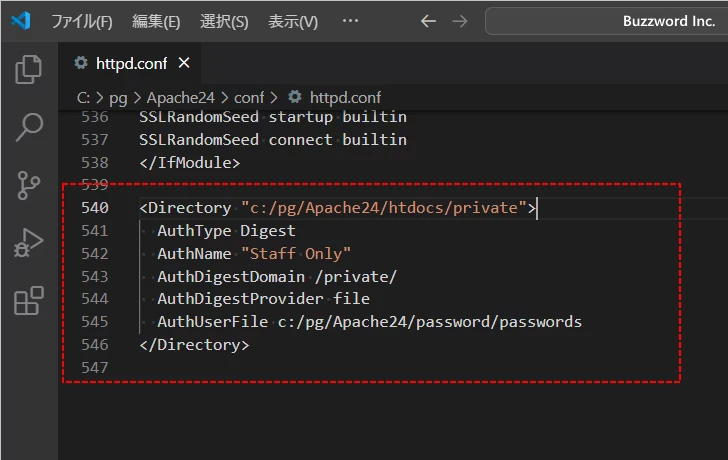Close the httpd.conf tab
The height and width of the screenshot is (460, 728).
pos(184,63)
